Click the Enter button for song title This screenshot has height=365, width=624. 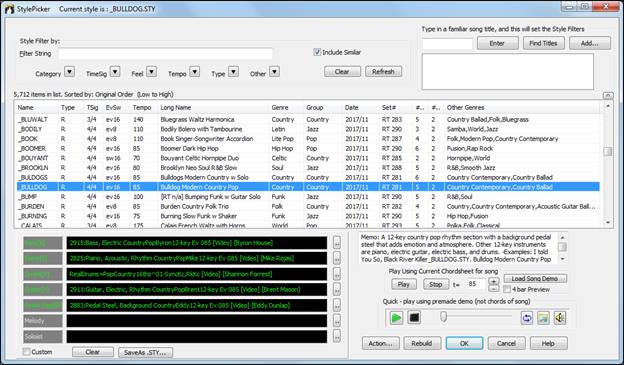tap(497, 43)
